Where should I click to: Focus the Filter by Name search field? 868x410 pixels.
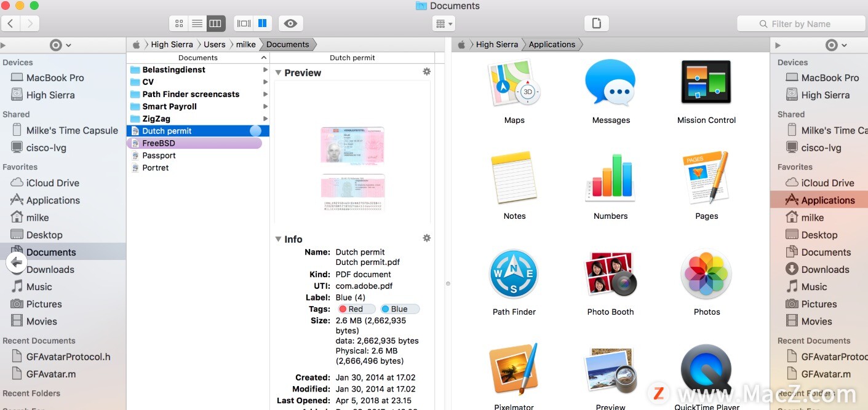[x=801, y=24]
